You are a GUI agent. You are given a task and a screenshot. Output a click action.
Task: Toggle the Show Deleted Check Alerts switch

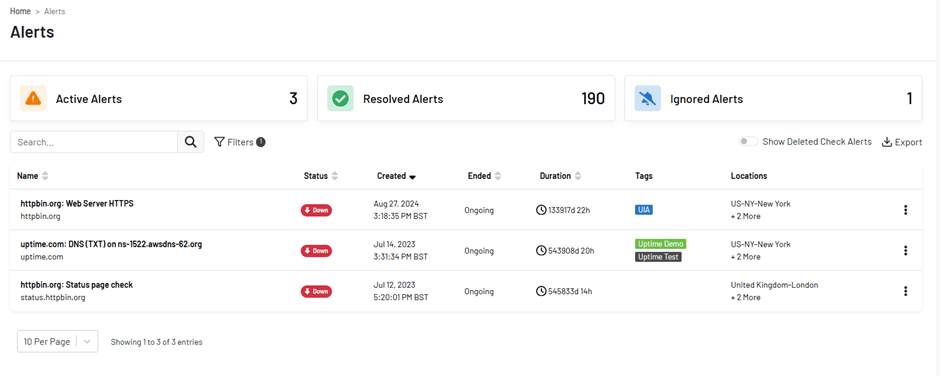click(748, 142)
